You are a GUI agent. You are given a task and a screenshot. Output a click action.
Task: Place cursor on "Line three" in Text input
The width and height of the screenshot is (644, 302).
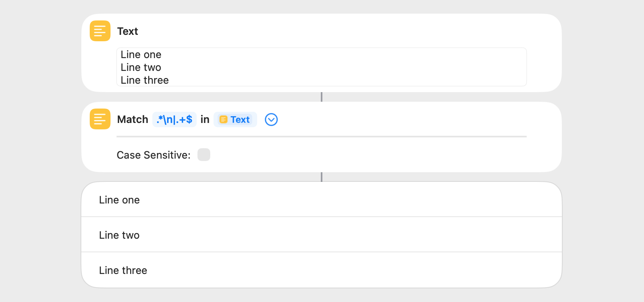pyautogui.click(x=145, y=80)
